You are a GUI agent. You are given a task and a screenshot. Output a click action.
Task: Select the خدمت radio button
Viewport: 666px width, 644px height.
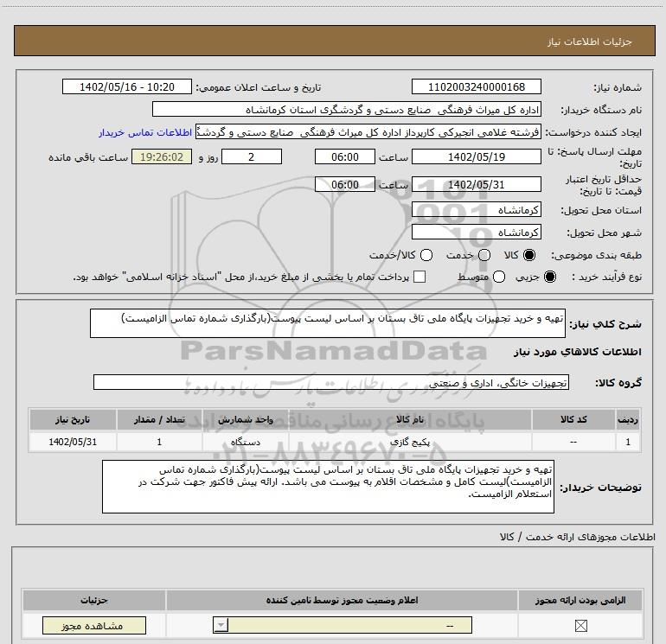(484, 255)
